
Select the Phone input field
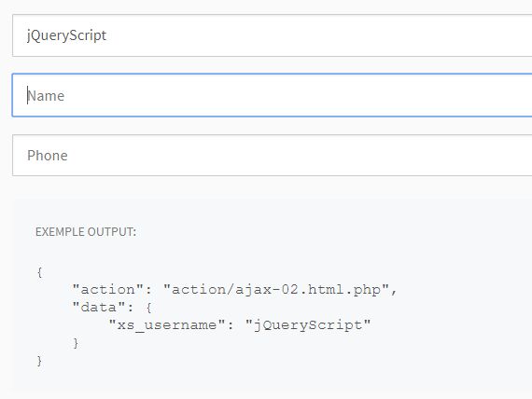point(273,156)
